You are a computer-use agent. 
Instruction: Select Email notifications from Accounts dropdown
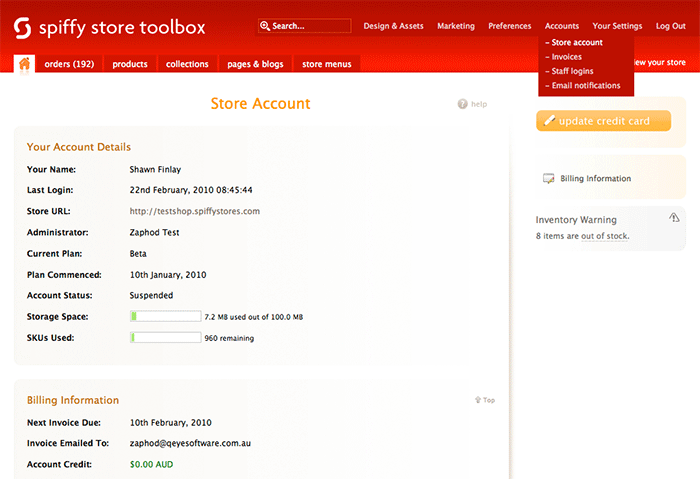coord(586,85)
